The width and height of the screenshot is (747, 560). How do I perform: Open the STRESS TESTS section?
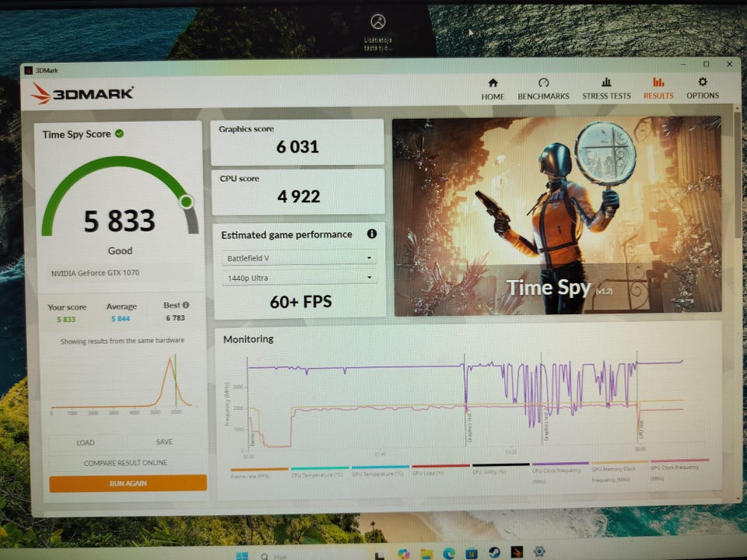[x=606, y=89]
